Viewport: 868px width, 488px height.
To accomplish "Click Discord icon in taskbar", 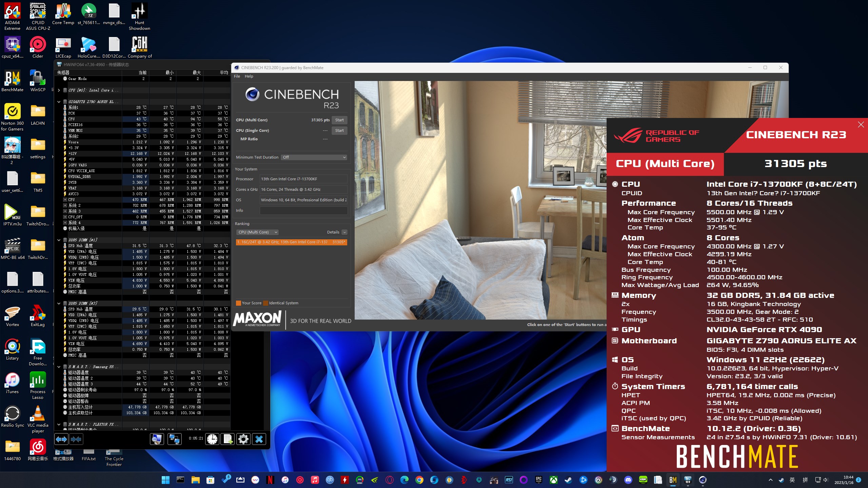I will [628, 480].
